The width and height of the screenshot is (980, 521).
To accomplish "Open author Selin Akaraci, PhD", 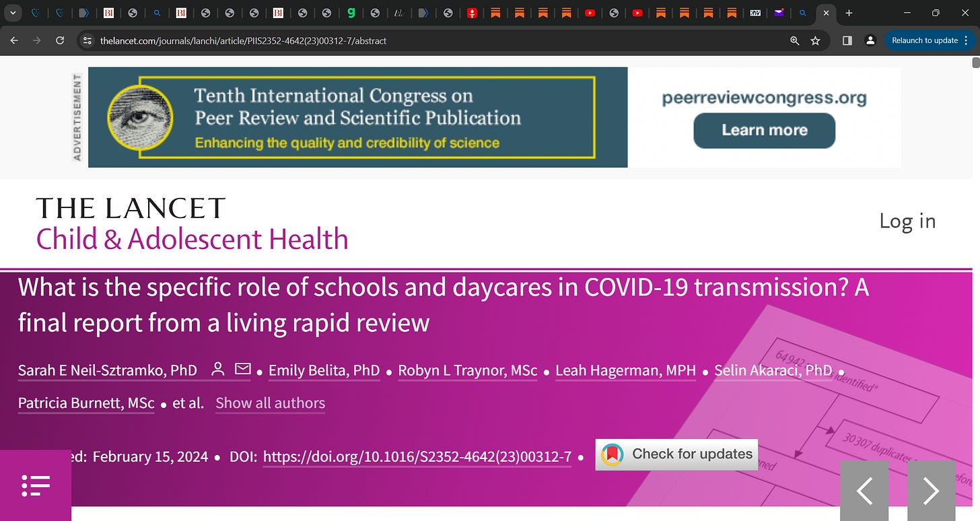I will tap(773, 370).
